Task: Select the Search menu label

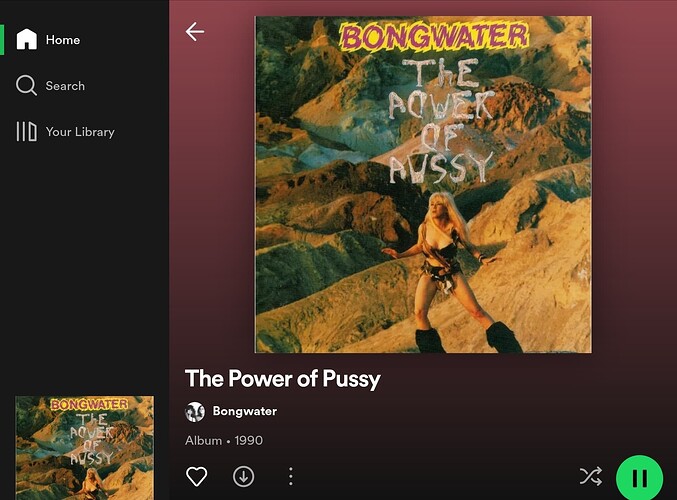Action: (x=65, y=85)
